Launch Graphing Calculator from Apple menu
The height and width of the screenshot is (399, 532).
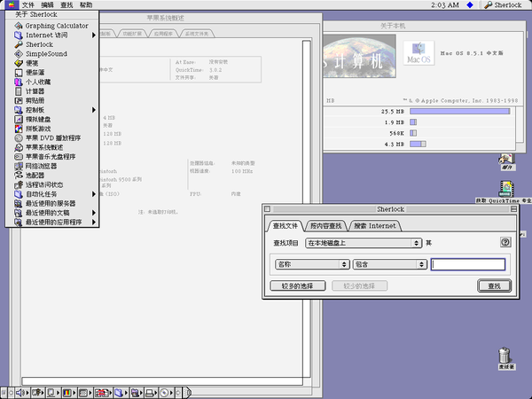click(x=52, y=26)
